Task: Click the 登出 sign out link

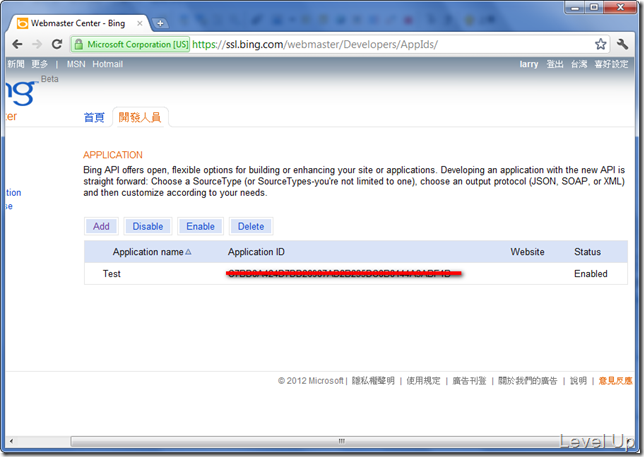Action: 554,64
